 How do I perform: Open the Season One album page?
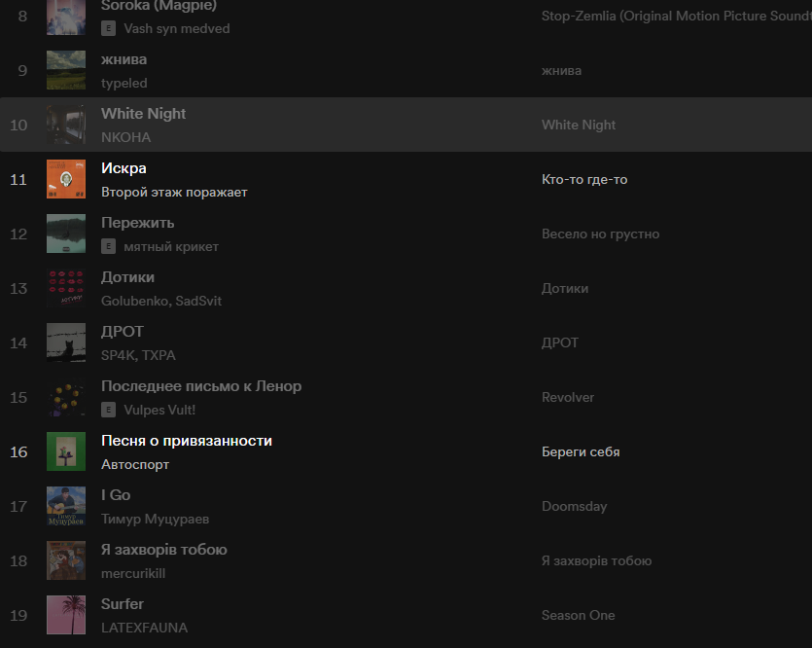tap(578, 615)
